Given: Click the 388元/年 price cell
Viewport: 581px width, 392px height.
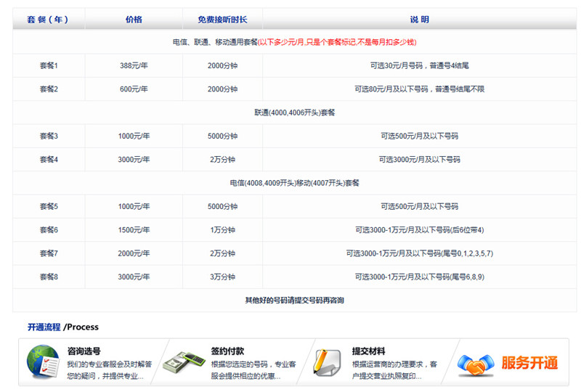Looking at the screenshot, I should 134,66.
